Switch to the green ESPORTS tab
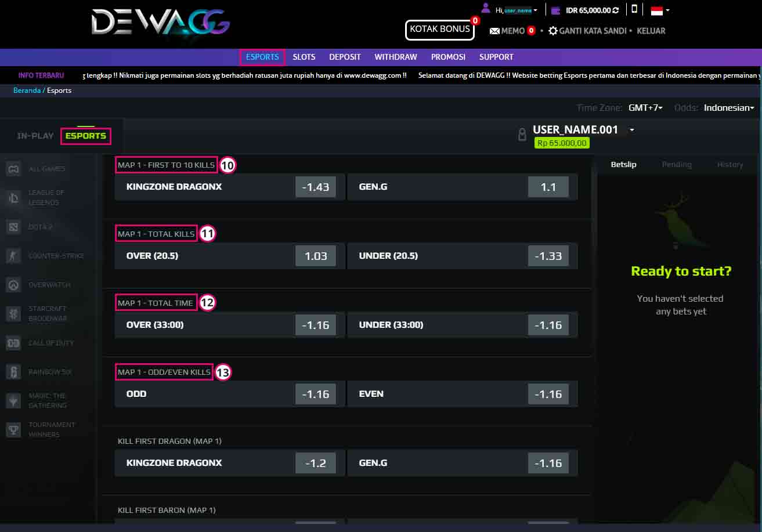 tap(85, 136)
